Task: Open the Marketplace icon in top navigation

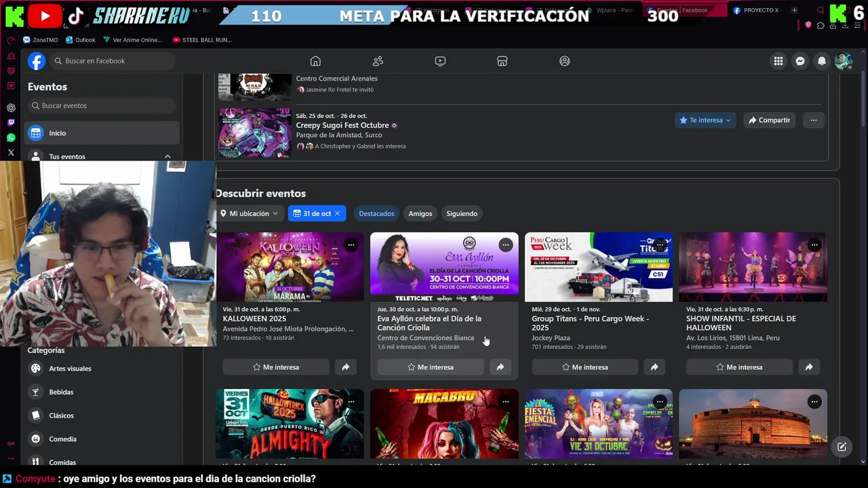Action: (502, 61)
